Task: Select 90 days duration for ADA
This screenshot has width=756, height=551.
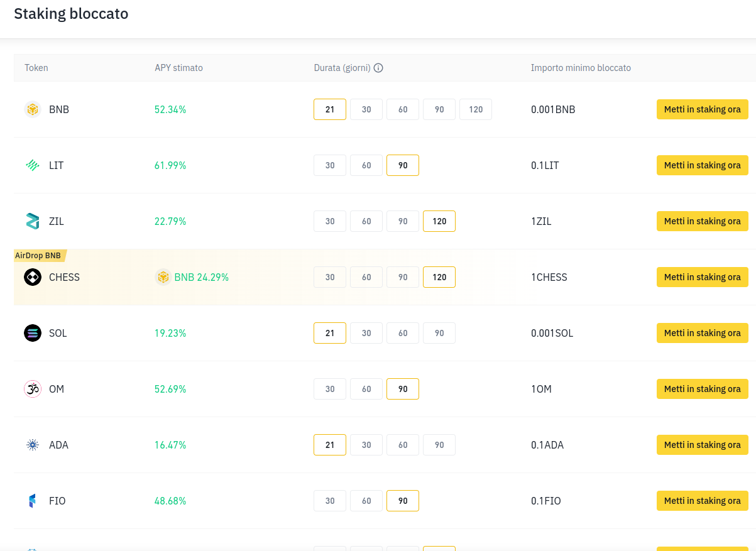Action: tap(439, 445)
